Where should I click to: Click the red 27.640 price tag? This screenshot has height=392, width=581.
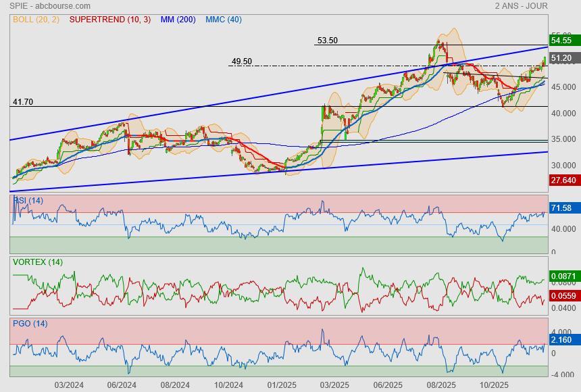point(563,180)
